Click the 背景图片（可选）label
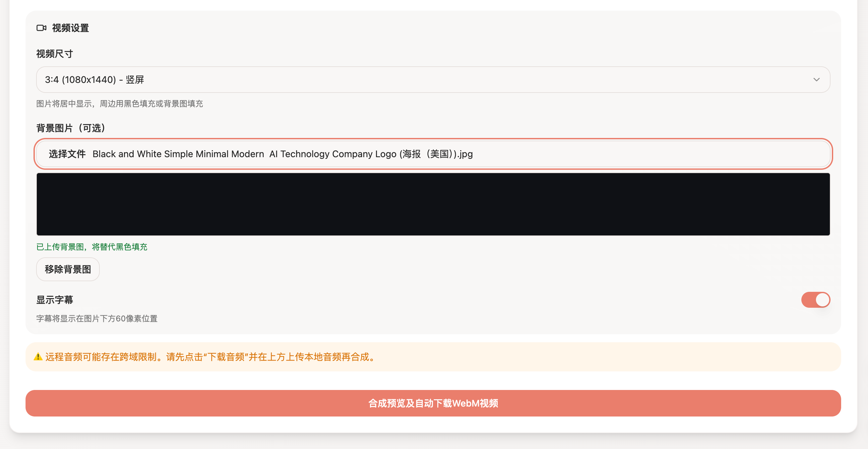The image size is (868, 449). click(71, 128)
